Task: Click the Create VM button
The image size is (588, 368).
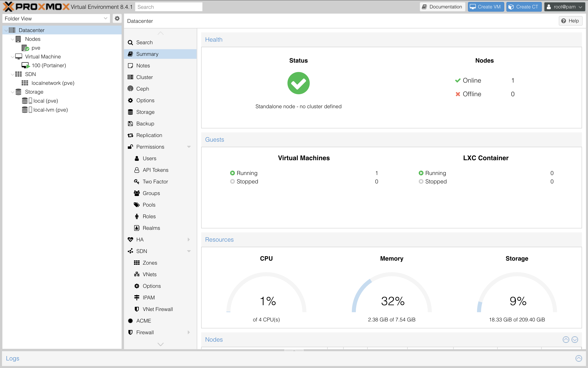Action: 486,7
